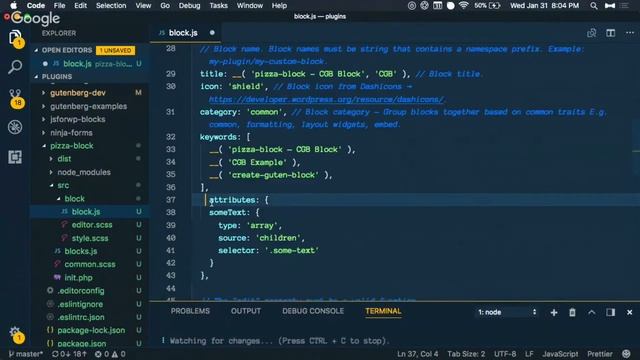Switch to the Output panel tab
Viewport: 640px width, 360px height.
(x=246, y=311)
